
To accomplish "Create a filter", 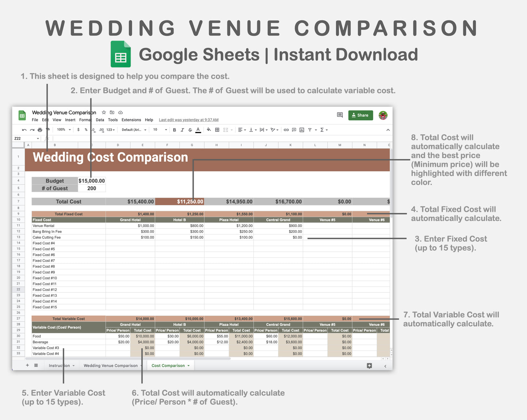I will [309, 129].
